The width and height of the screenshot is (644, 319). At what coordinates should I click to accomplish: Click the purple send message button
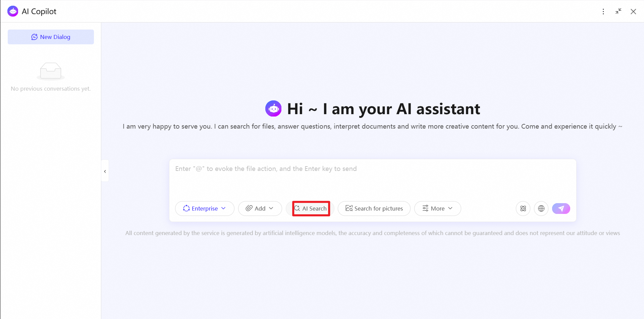pos(561,209)
